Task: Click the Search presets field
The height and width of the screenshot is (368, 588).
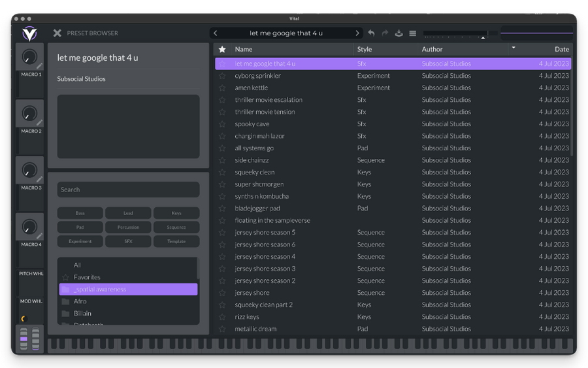Action: point(128,190)
